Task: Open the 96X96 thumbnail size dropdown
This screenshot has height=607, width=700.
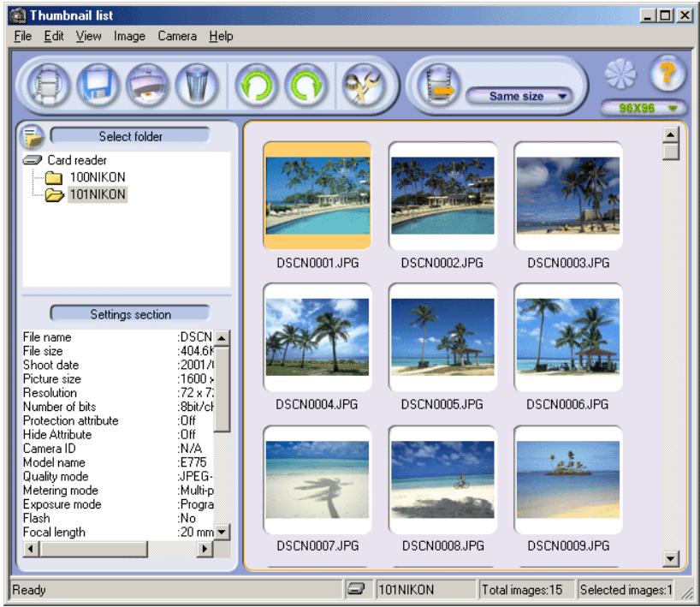Action: [644, 108]
